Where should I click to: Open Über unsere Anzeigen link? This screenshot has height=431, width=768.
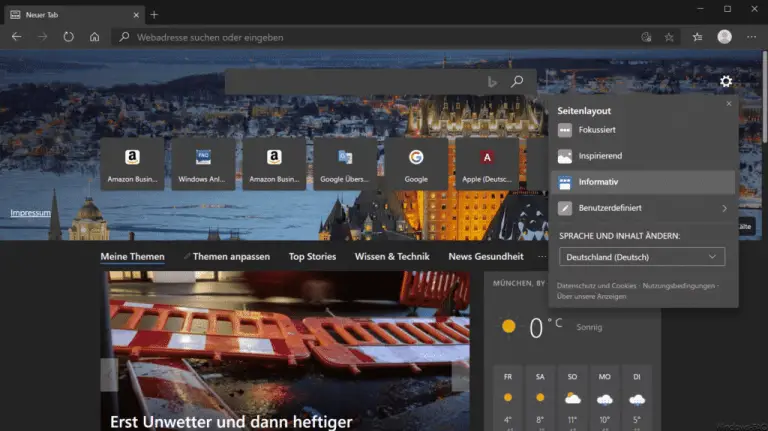[591, 296]
